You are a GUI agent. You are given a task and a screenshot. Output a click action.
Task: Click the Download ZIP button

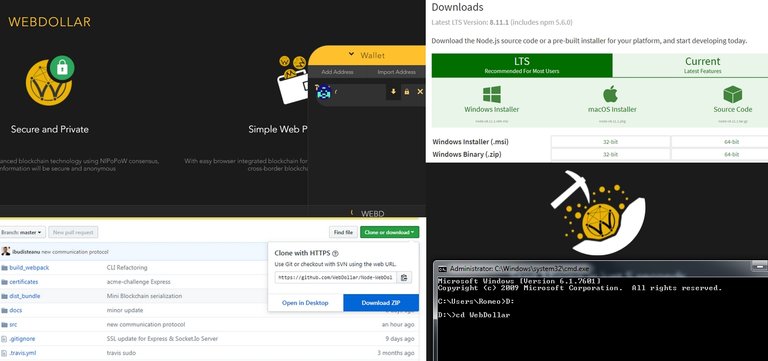click(x=381, y=303)
